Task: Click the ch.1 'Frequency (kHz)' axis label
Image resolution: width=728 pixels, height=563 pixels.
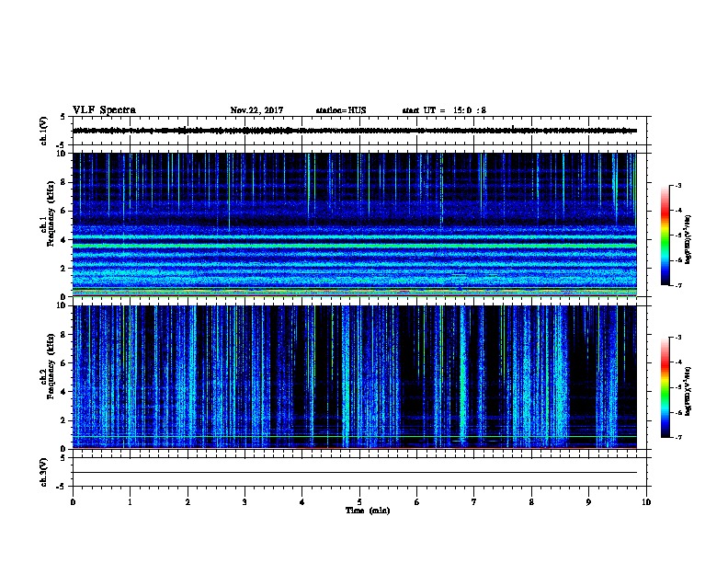Action: pos(51,213)
